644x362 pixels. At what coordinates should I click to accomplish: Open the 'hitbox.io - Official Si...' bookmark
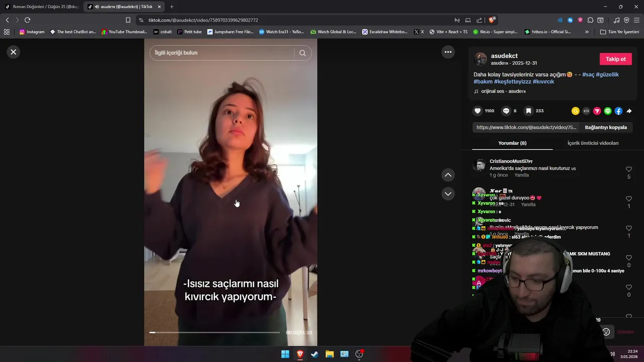click(x=547, y=32)
